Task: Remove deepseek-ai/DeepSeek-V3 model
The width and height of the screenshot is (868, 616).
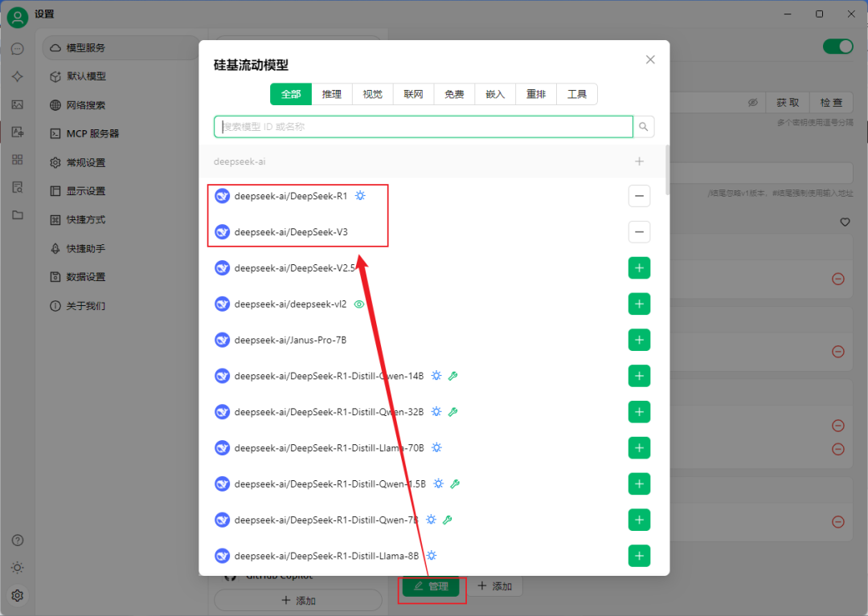Action: 640,231
